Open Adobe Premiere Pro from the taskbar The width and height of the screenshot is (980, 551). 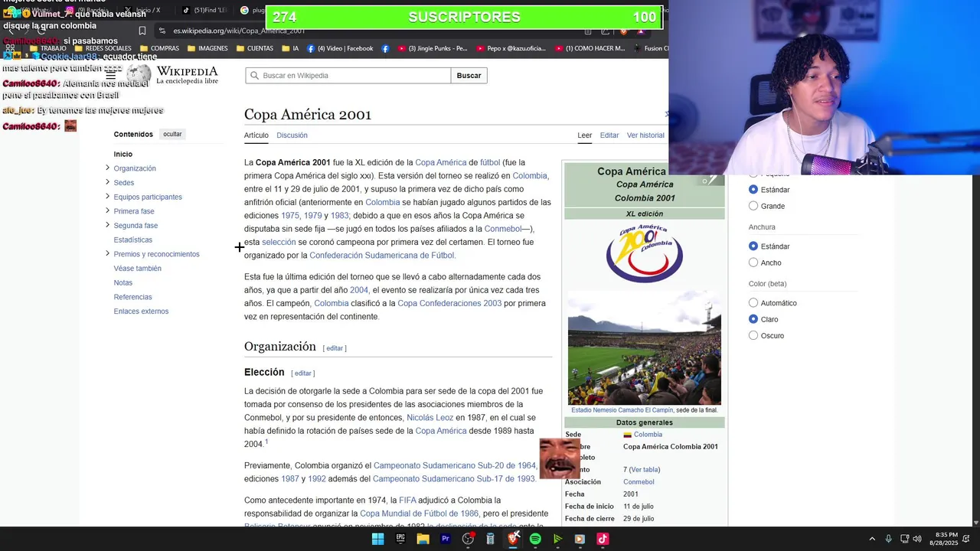[445, 539]
